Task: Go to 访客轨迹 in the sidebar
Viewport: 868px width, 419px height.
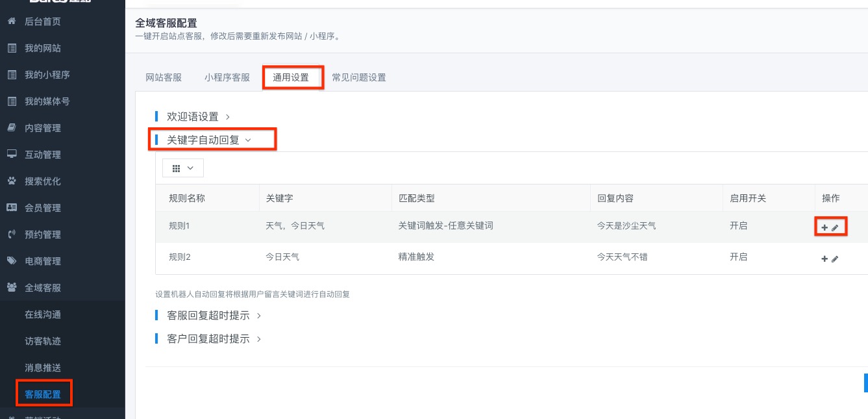Action: click(43, 341)
